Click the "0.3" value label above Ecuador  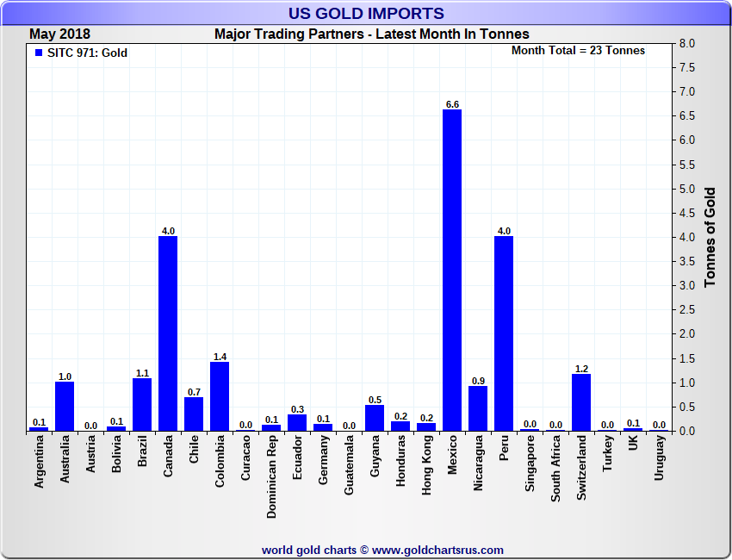point(297,409)
